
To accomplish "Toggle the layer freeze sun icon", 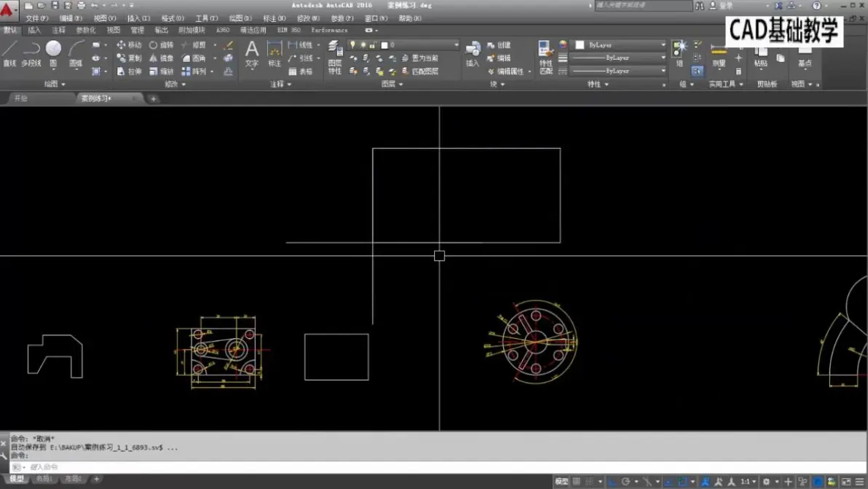I will 363,45.
